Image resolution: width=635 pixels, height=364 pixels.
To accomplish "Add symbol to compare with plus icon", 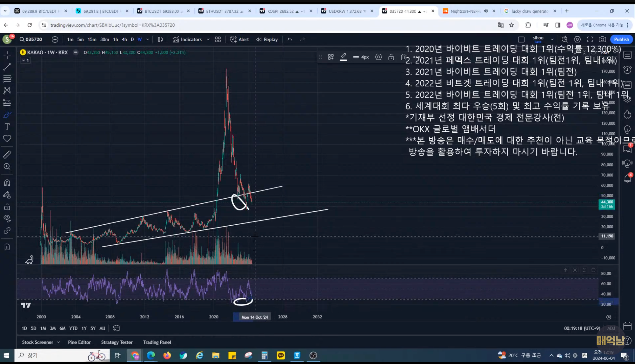I will (x=55, y=39).
